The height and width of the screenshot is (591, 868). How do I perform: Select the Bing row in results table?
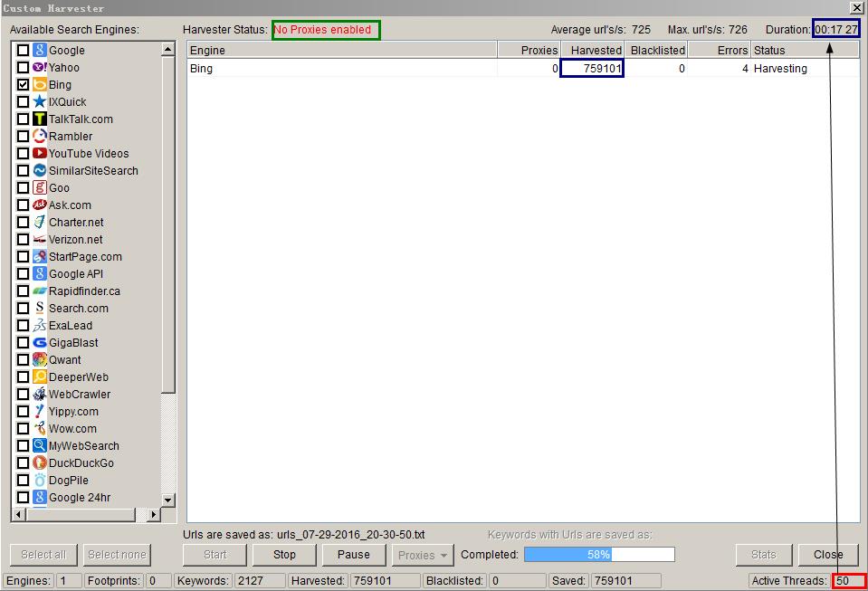(522, 69)
